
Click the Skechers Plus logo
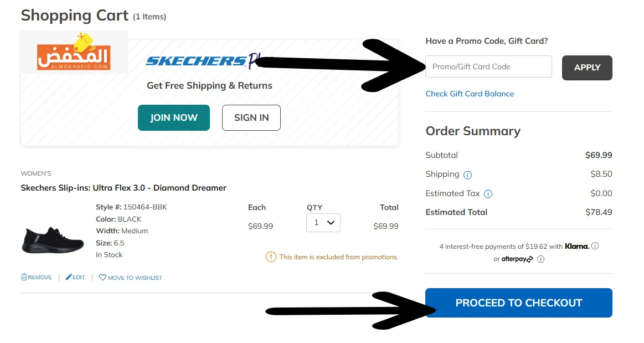[203, 61]
